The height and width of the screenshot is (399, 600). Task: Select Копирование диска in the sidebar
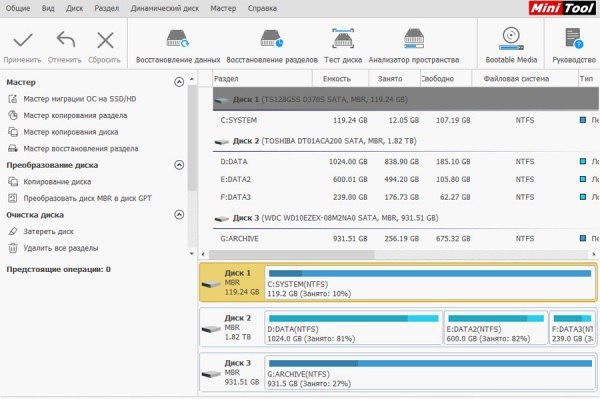tap(57, 182)
